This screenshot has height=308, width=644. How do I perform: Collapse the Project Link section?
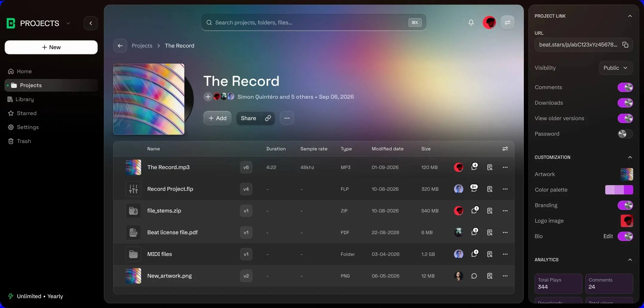(630, 16)
